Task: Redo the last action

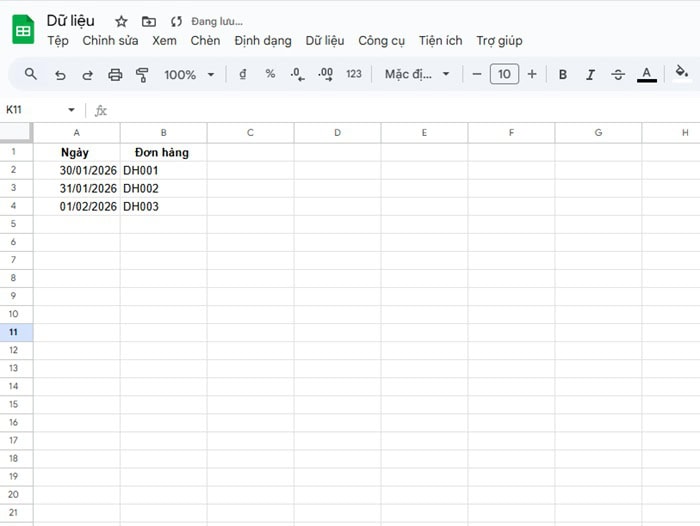Action: [x=87, y=74]
